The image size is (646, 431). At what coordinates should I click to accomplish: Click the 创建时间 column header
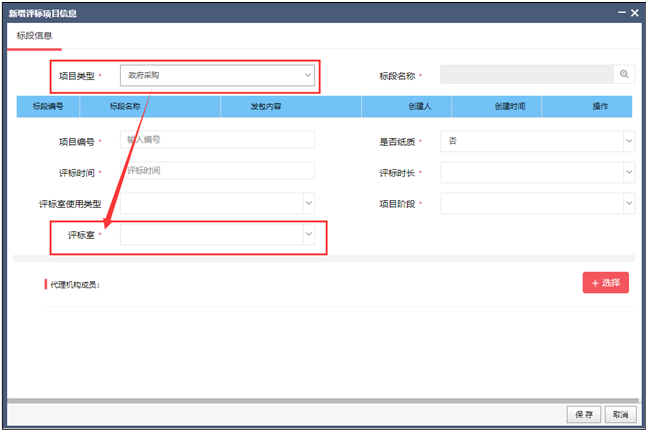pos(510,106)
